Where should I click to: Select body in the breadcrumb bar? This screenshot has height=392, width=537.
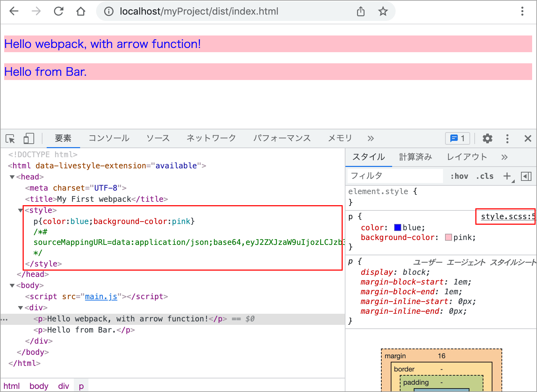pos(39,386)
